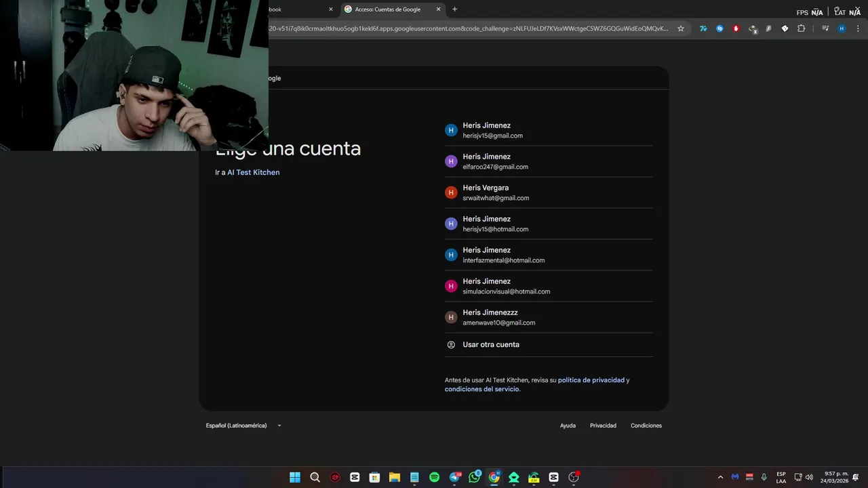
Task: Open WhatsApp from the taskbar
Action: pyautogui.click(x=474, y=477)
